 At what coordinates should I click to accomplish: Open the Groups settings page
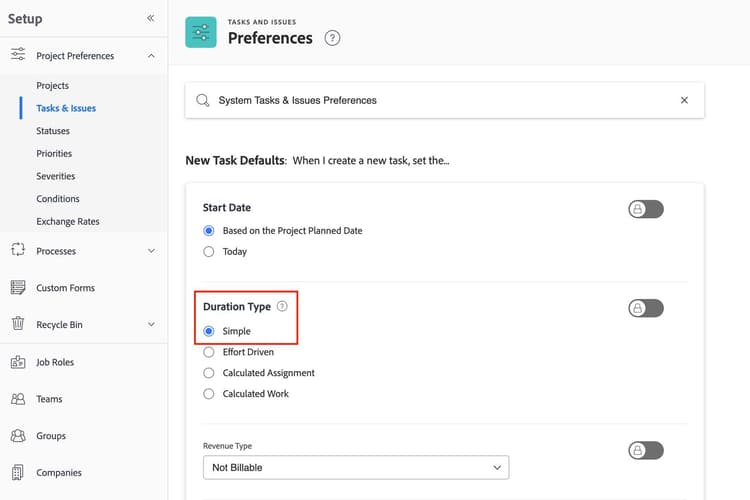pos(51,436)
